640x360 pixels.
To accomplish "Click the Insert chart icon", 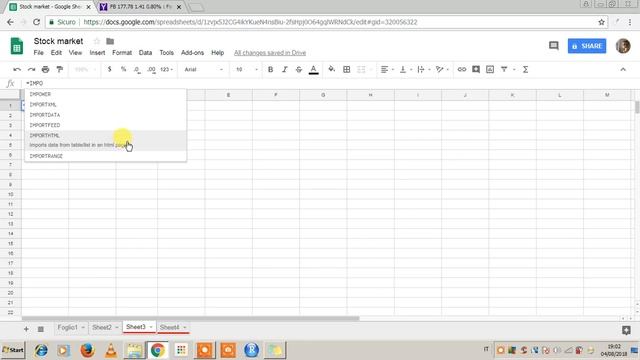I will [490, 69].
